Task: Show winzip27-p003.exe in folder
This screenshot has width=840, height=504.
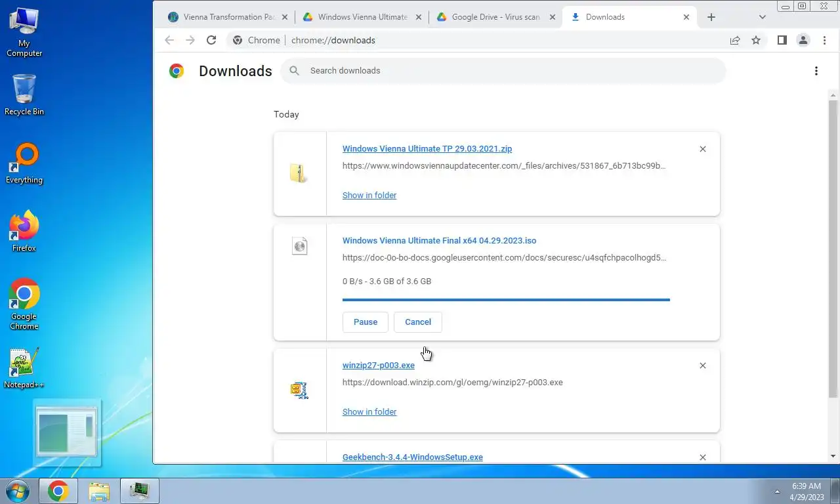Action: pyautogui.click(x=369, y=412)
